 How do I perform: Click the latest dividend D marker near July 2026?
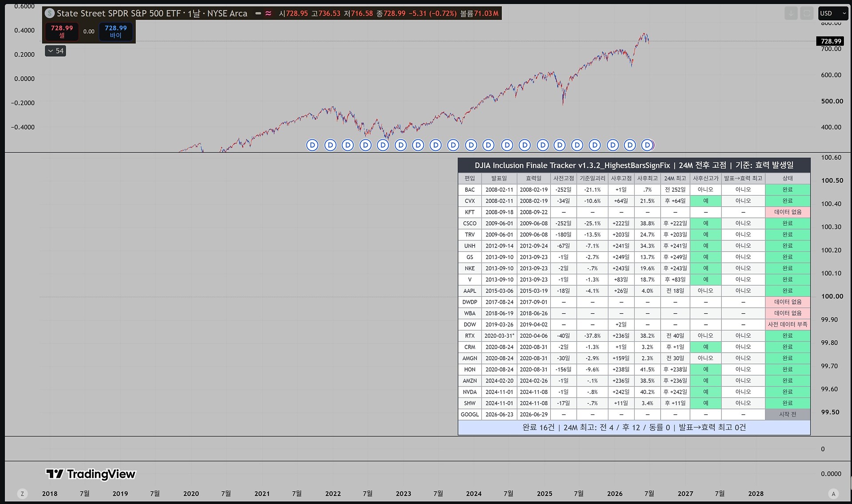647,145
